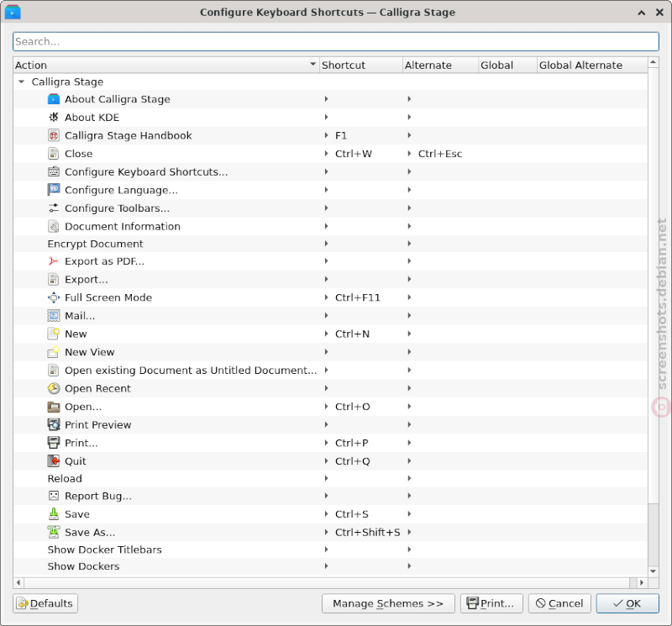672x626 pixels.
Task: Expand the Close shortcut Ctrl+W arrow
Action: click(327, 154)
